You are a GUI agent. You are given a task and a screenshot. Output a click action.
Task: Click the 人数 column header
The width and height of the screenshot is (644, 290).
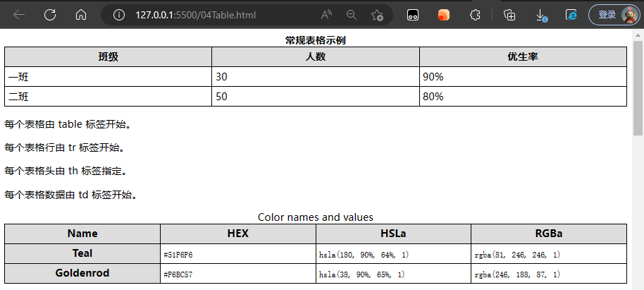point(316,56)
